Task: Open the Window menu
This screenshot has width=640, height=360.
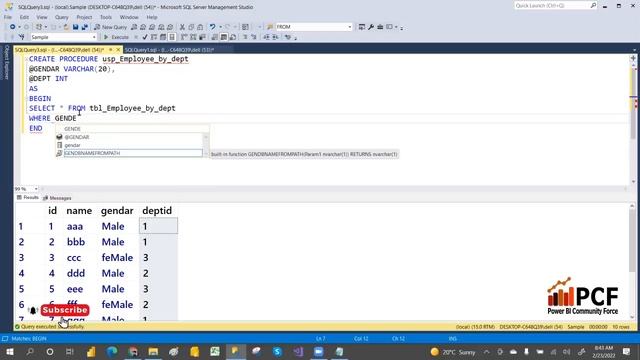Action: (129, 17)
